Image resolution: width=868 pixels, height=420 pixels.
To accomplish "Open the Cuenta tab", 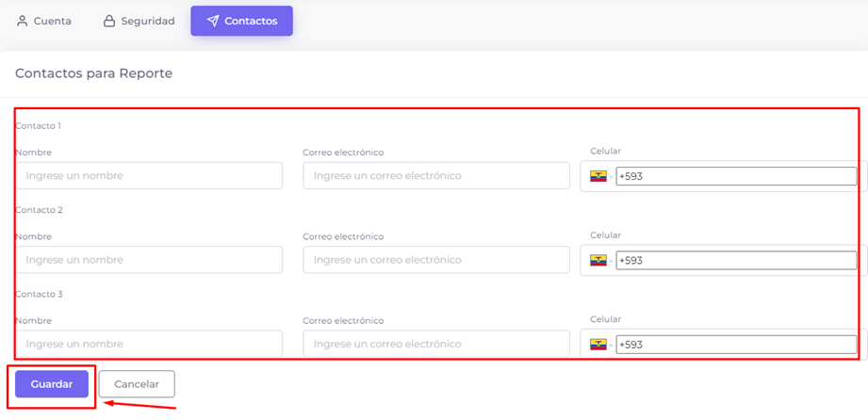I will 44,21.
